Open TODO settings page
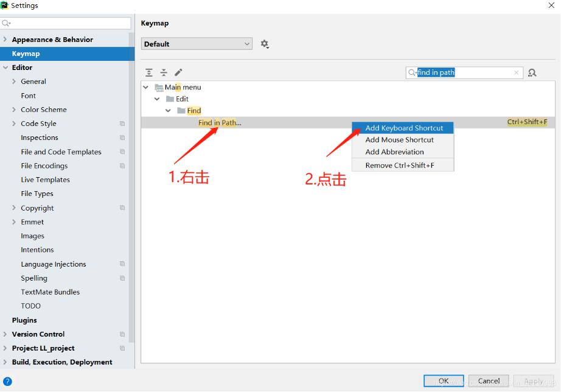561x392 pixels. [30, 306]
